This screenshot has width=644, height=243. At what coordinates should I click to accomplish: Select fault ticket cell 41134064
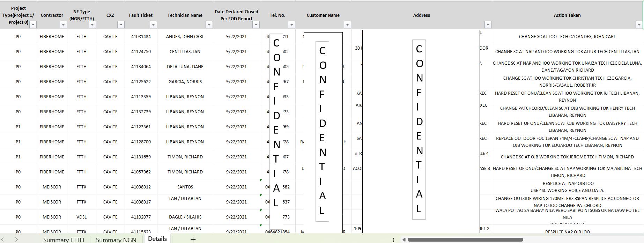click(141, 66)
